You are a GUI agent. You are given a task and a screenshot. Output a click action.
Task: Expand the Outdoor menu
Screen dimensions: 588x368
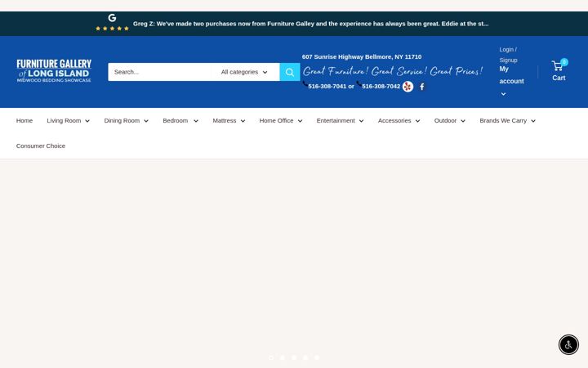coord(450,120)
